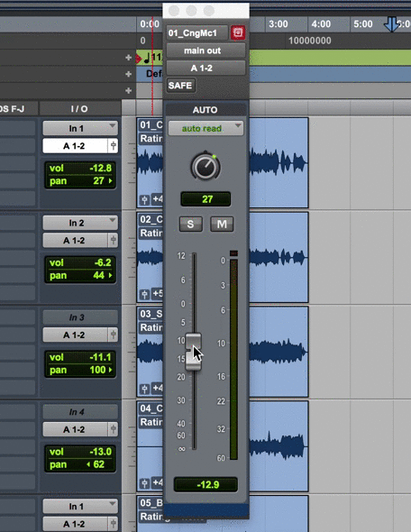Click the vol -11.1 readout
Screen dimensions: 411x532
pos(80,357)
